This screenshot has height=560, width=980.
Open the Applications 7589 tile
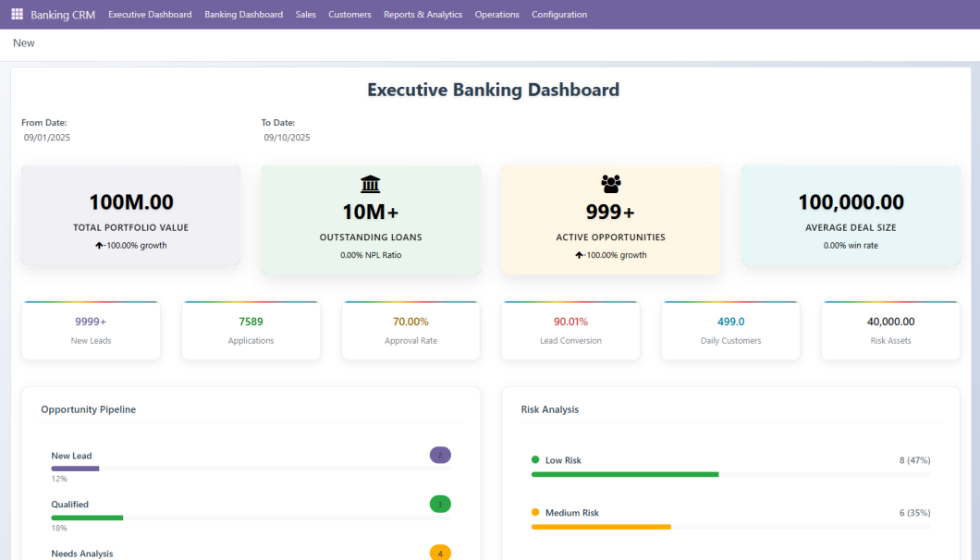(251, 331)
